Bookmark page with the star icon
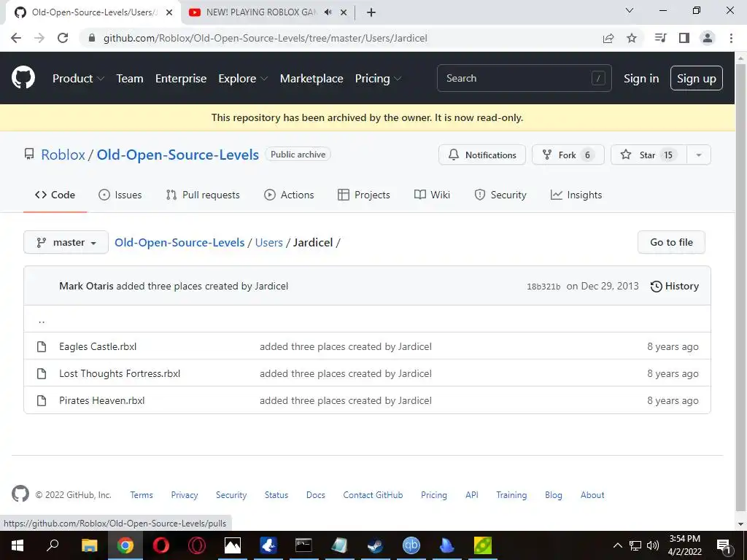747x560 pixels. pos(632,38)
